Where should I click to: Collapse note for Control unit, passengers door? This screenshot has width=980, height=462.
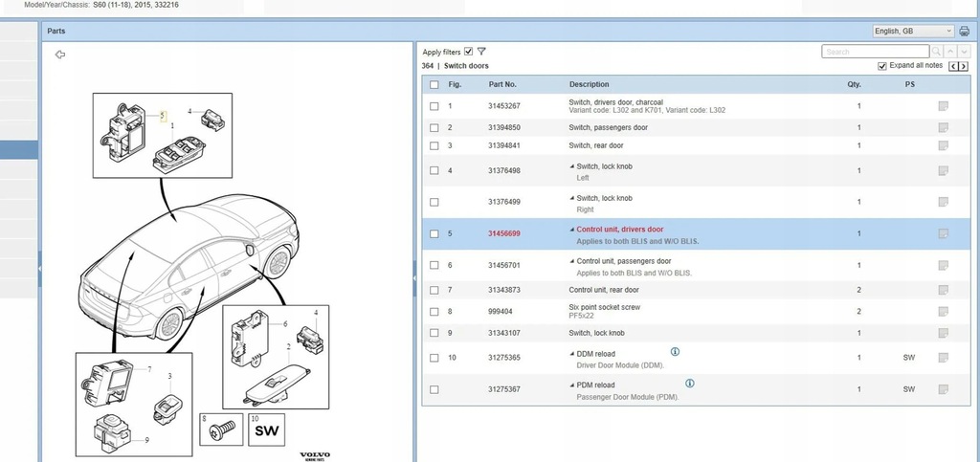(572, 261)
